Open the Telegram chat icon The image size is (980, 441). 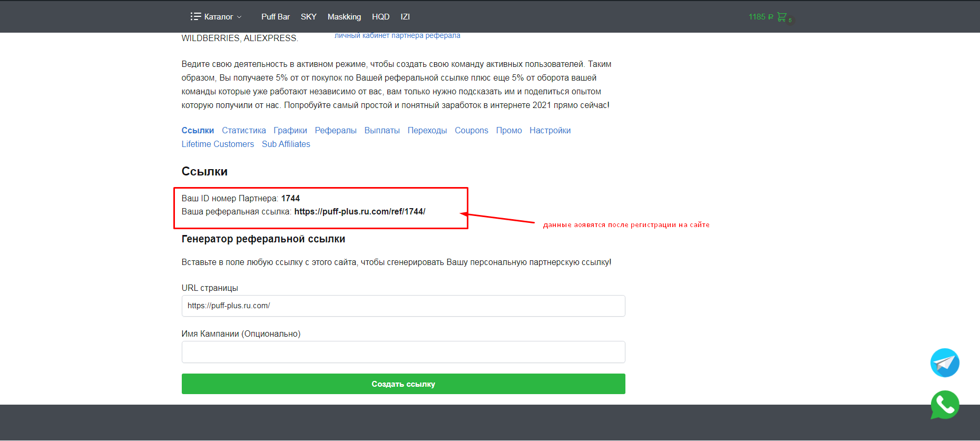point(944,363)
